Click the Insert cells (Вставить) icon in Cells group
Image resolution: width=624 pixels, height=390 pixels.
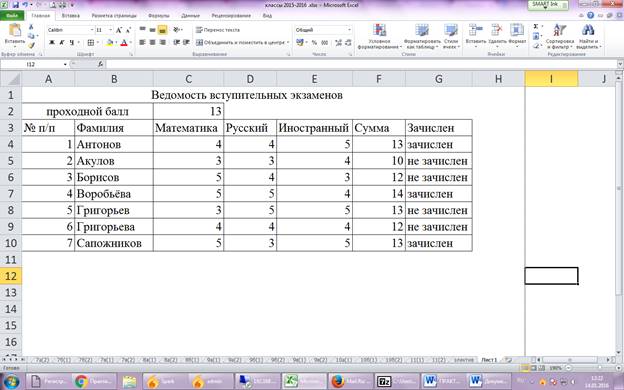click(x=475, y=30)
